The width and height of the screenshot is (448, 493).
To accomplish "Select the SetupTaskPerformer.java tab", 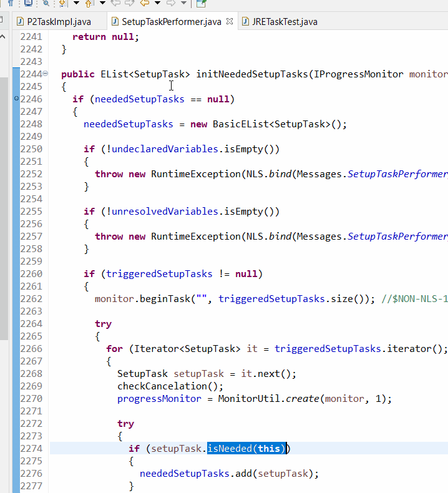I will 172,22.
